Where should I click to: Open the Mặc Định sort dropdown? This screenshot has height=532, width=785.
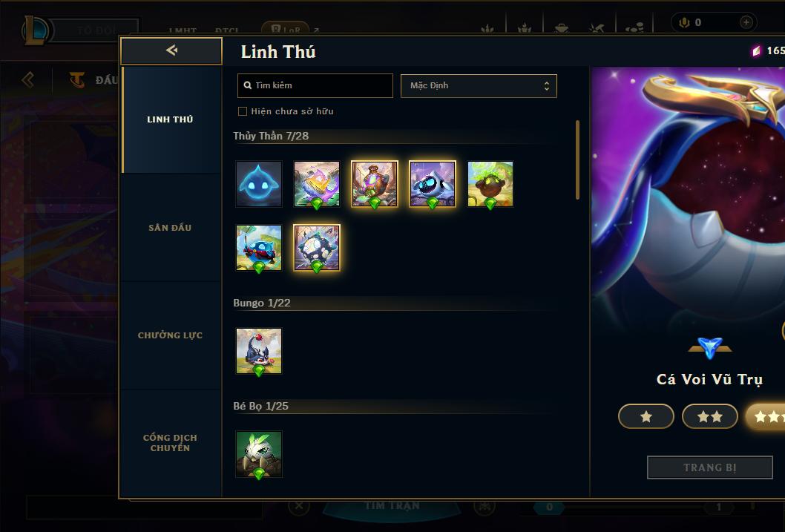(479, 85)
